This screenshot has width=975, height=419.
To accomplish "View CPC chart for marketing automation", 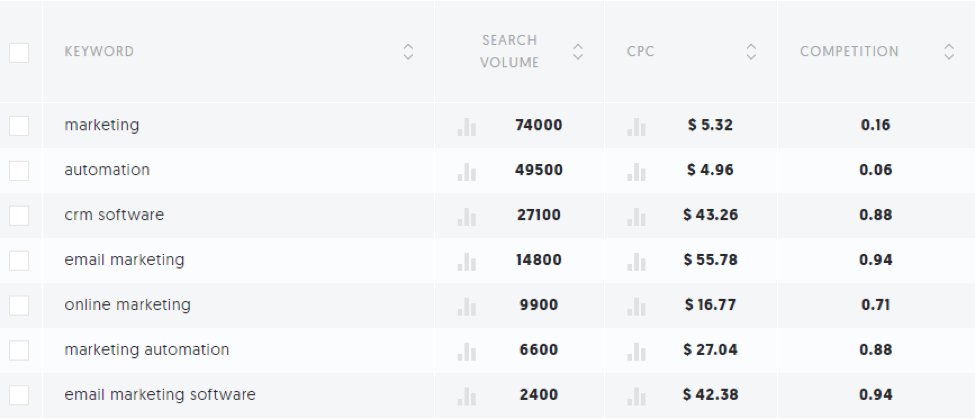I will point(636,351).
